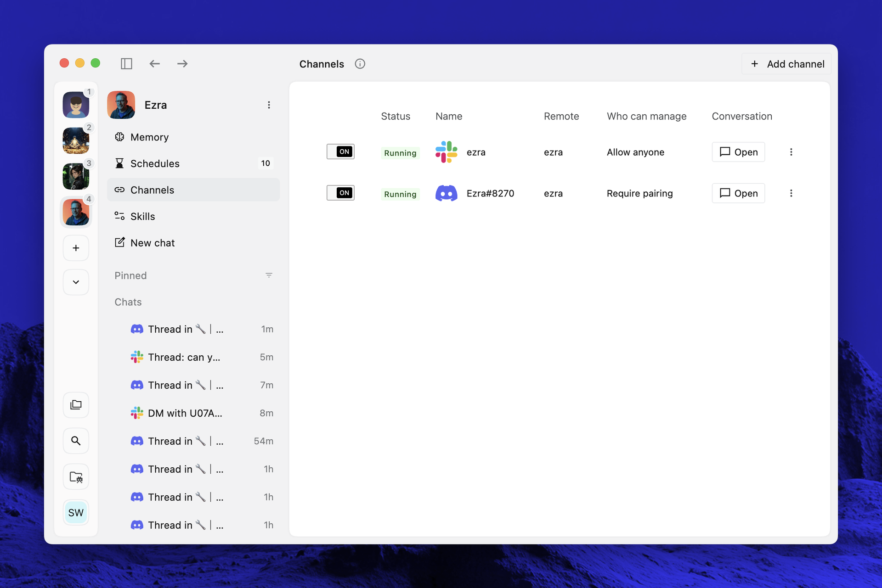Open the folder agent icon in rail

(x=76, y=477)
